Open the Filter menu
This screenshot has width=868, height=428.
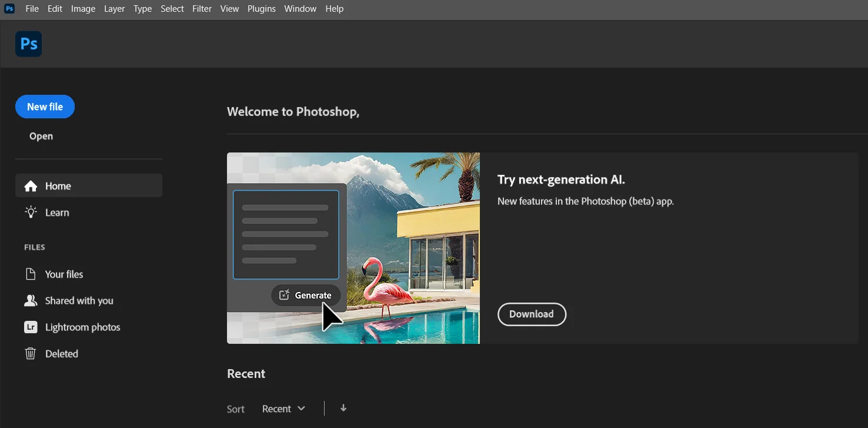click(x=202, y=9)
